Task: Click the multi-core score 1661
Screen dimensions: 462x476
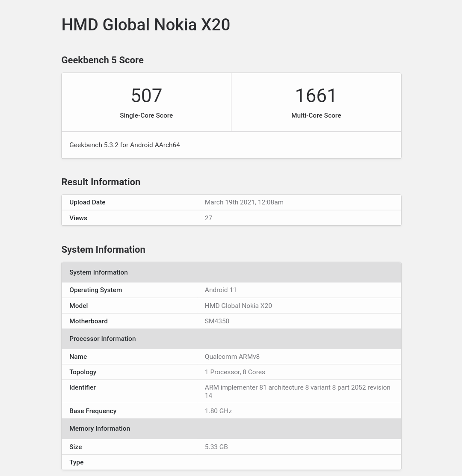Action: [316, 95]
